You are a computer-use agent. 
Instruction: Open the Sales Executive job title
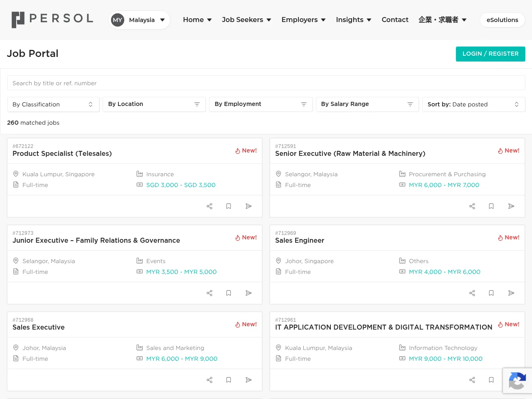(x=39, y=328)
